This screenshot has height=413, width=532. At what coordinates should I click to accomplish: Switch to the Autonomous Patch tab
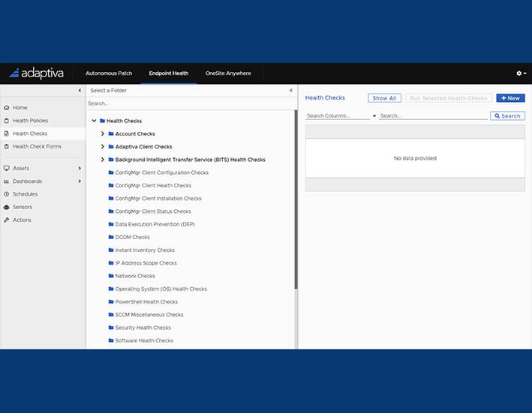click(109, 73)
